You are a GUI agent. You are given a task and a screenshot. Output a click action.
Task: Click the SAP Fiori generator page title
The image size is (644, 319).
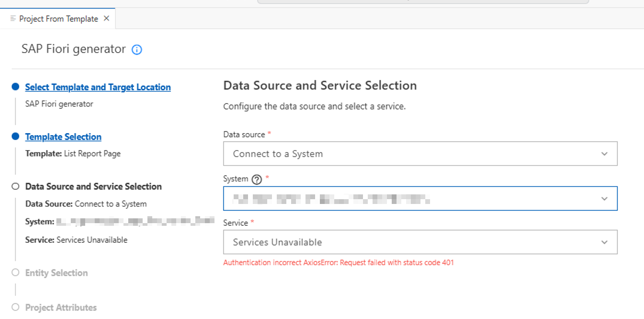click(73, 49)
